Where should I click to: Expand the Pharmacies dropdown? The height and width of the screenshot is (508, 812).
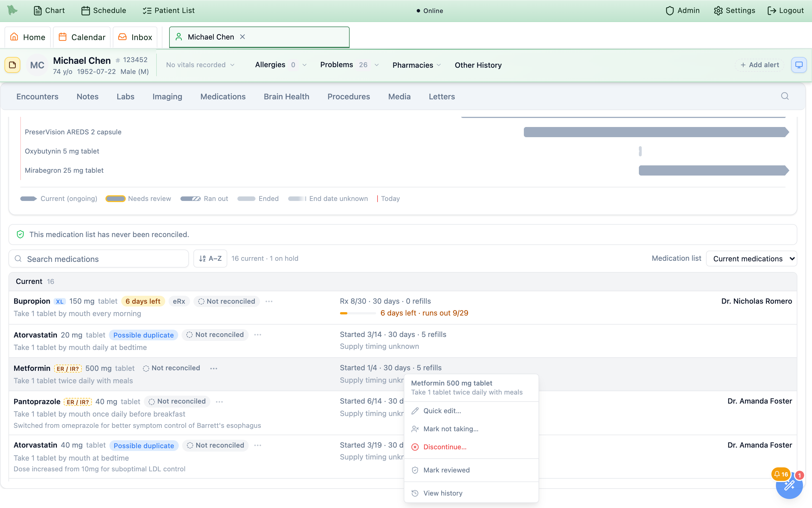tap(416, 65)
